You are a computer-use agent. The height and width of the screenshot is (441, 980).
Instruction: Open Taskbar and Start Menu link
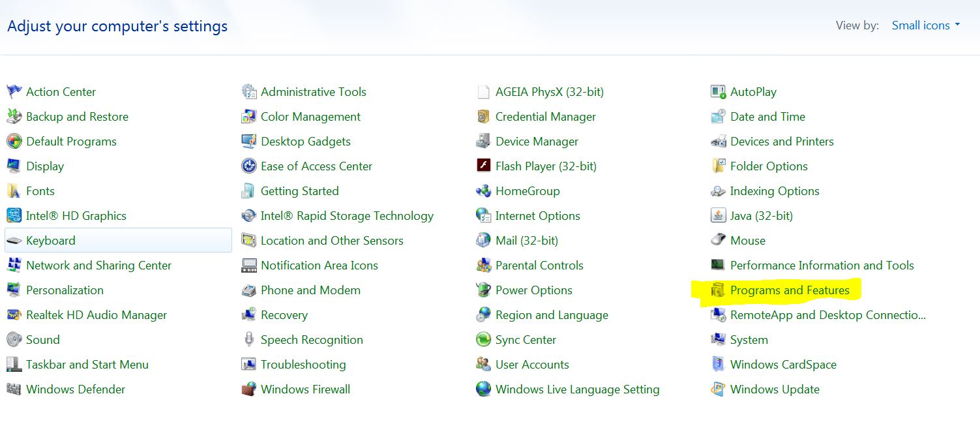[x=87, y=365]
